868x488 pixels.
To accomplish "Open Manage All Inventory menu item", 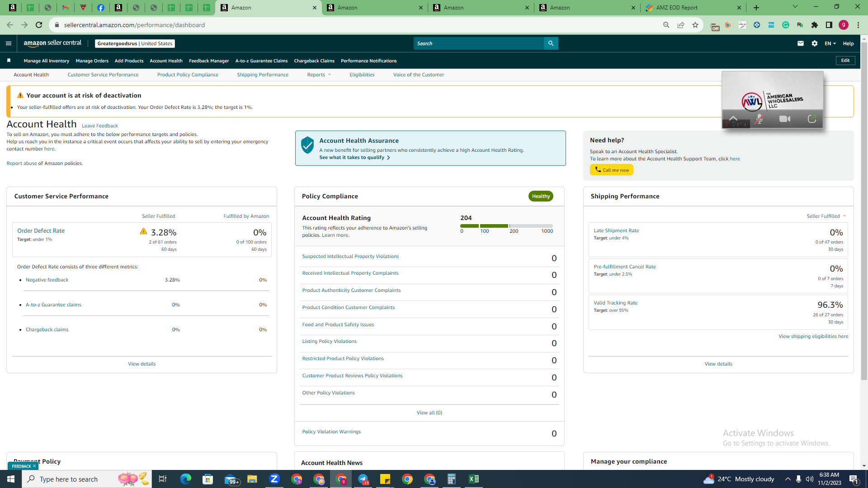I will tap(47, 61).
